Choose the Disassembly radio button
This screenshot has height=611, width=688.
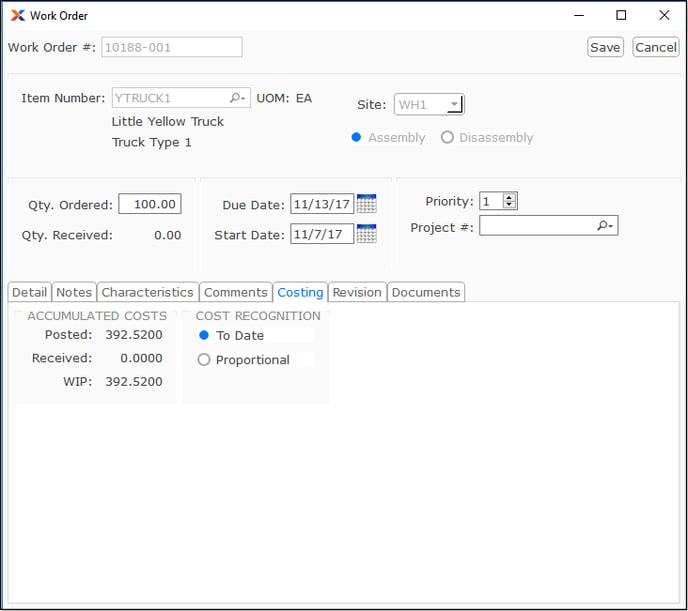pos(447,138)
